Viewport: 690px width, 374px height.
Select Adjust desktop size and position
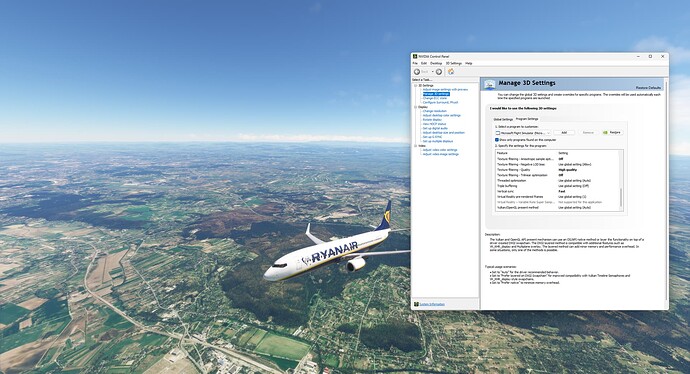(x=444, y=132)
